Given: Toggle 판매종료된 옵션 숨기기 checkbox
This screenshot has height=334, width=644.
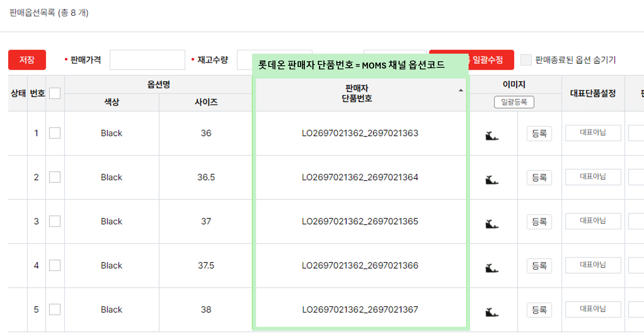Looking at the screenshot, I should pos(526,60).
